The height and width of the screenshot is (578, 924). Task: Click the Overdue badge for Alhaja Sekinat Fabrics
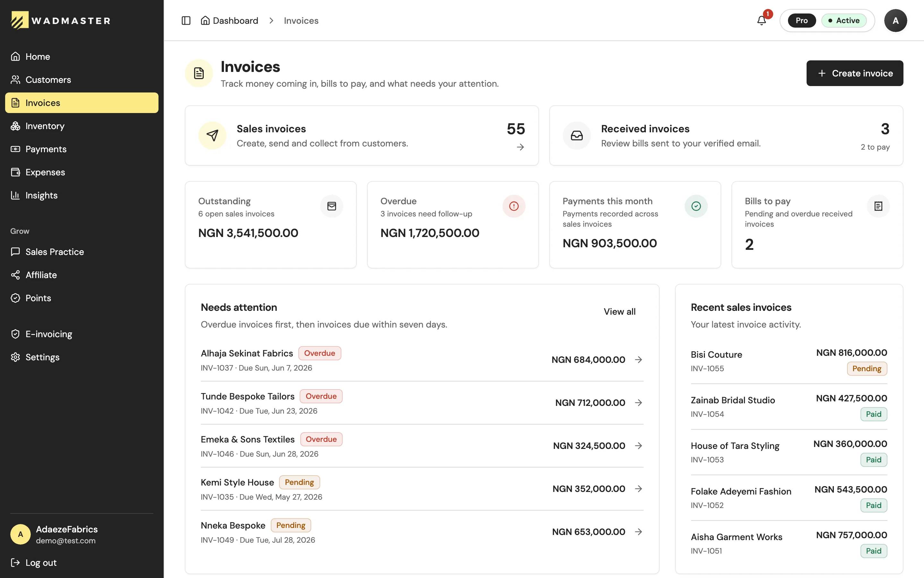pyautogui.click(x=320, y=353)
